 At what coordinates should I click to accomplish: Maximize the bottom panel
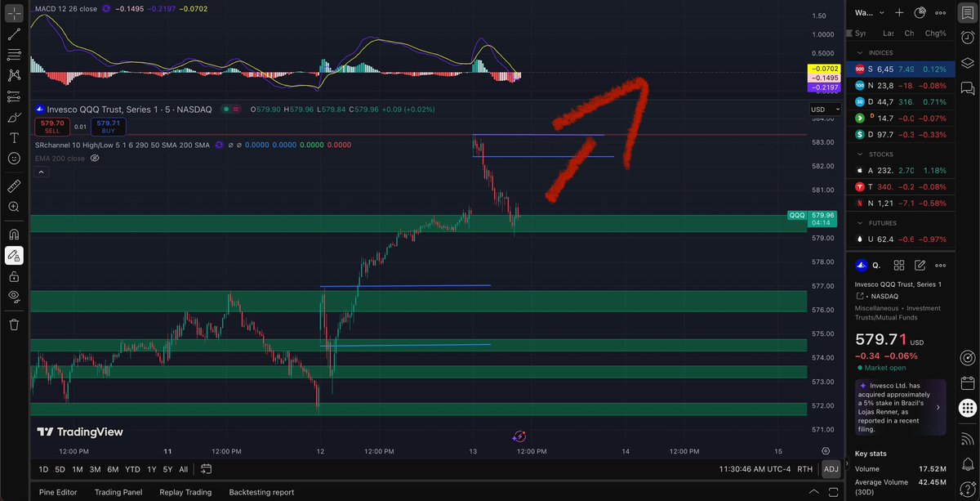pyautogui.click(x=831, y=492)
